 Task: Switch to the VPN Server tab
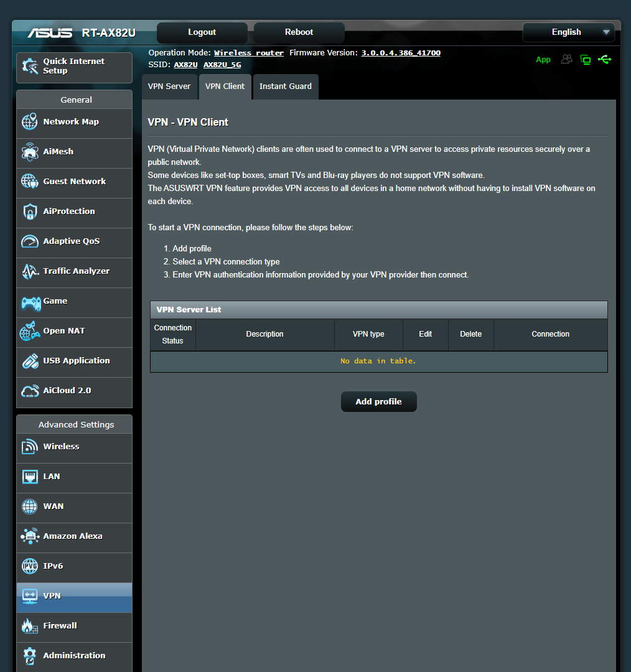[x=169, y=86]
